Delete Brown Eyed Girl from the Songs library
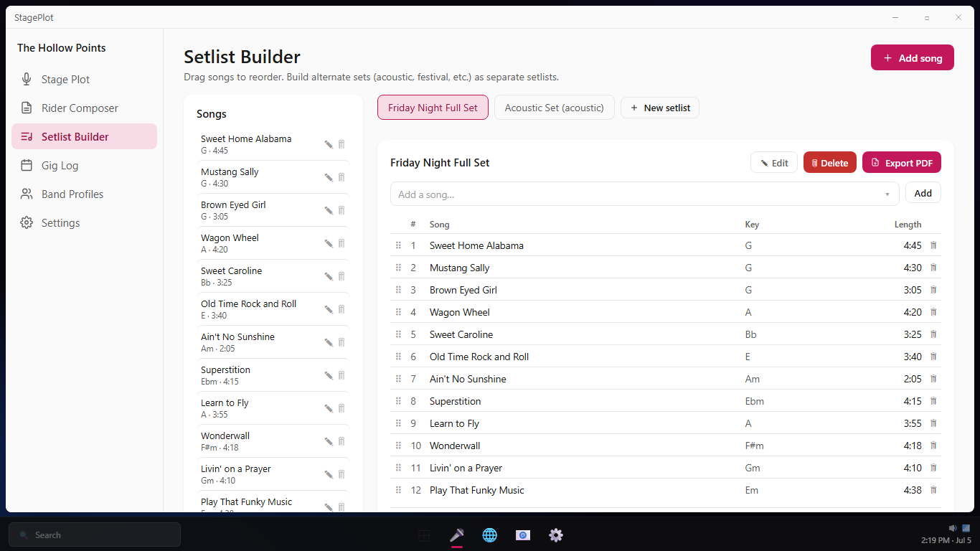The width and height of the screenshot is (980, 551). point(341,210)
